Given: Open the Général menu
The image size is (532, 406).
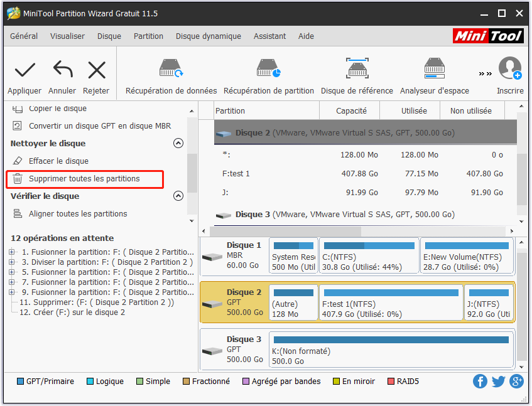Looking at the screenshot, I should 24,36.
